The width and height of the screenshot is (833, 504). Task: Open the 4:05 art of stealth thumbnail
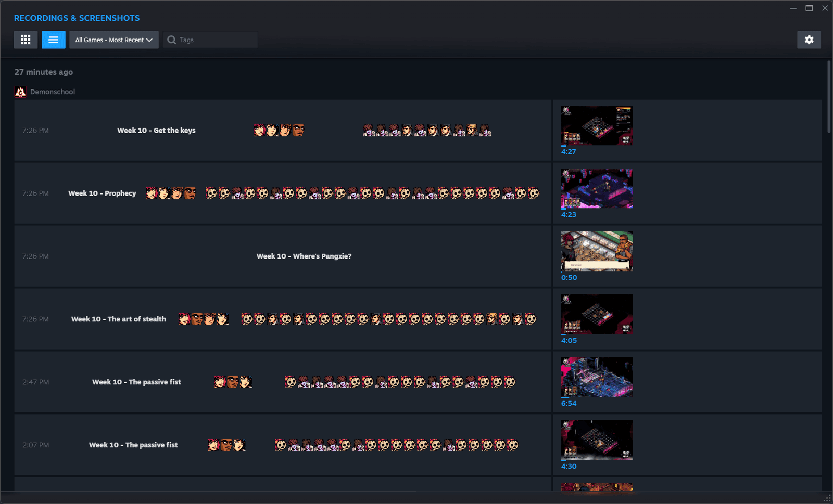[597, 314]
